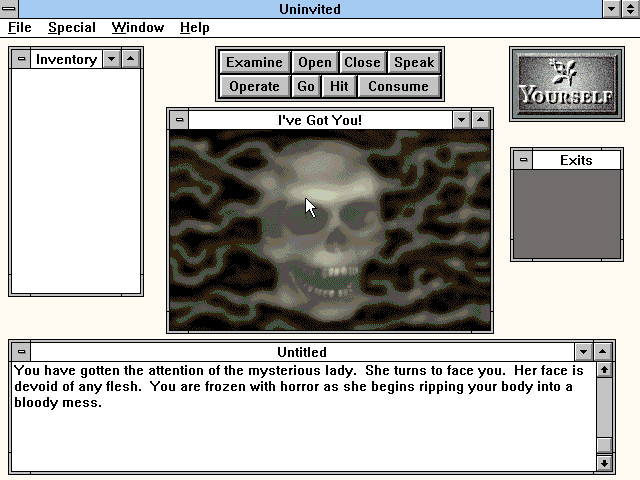Open the Window menu
This screenshot has height=480, width=640.
coord(138,27)
